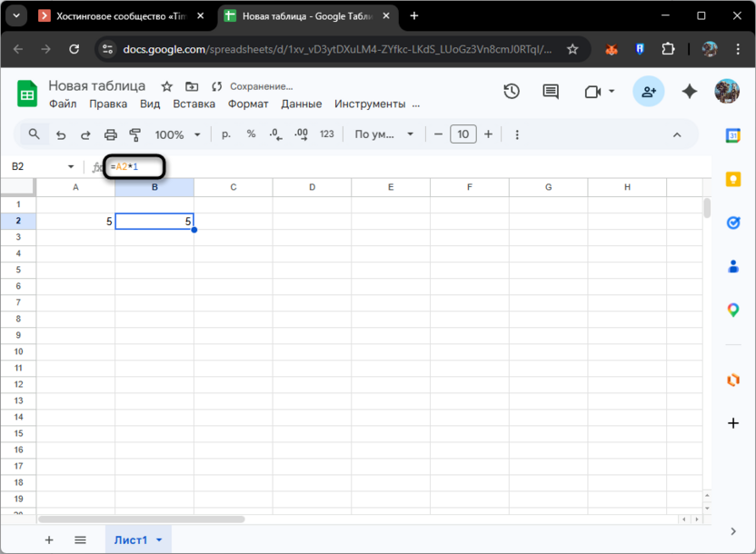This screenshot has width=756, height=554.
Task: Open the font dropdown По ум...
Action: (x=384, y=134)
